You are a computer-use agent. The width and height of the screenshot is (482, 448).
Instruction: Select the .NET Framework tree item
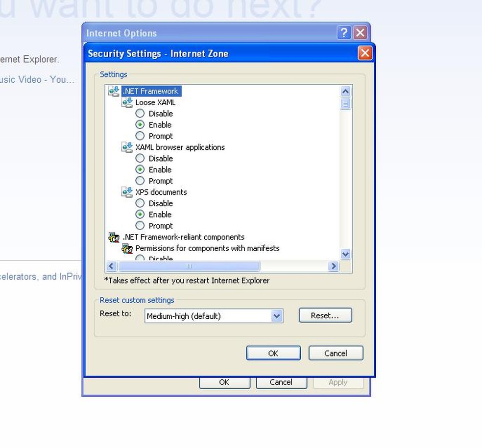pos(151,91)
